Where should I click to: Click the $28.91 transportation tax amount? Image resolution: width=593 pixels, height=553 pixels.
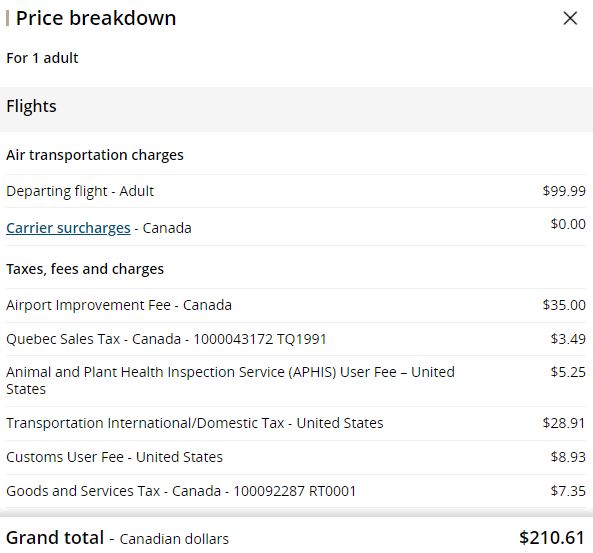(x=564, y=423)
